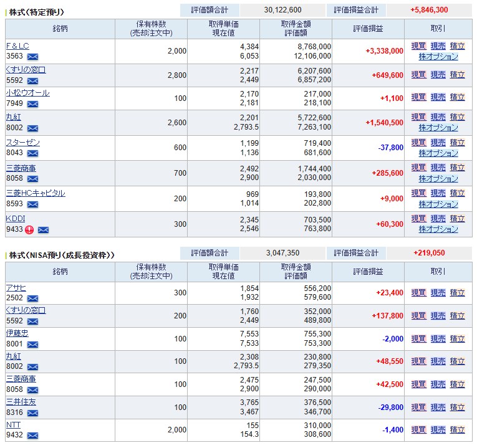Open 三菱商事 link in 特定預り table
Screen dimensions: 477x448
point(21,168)
